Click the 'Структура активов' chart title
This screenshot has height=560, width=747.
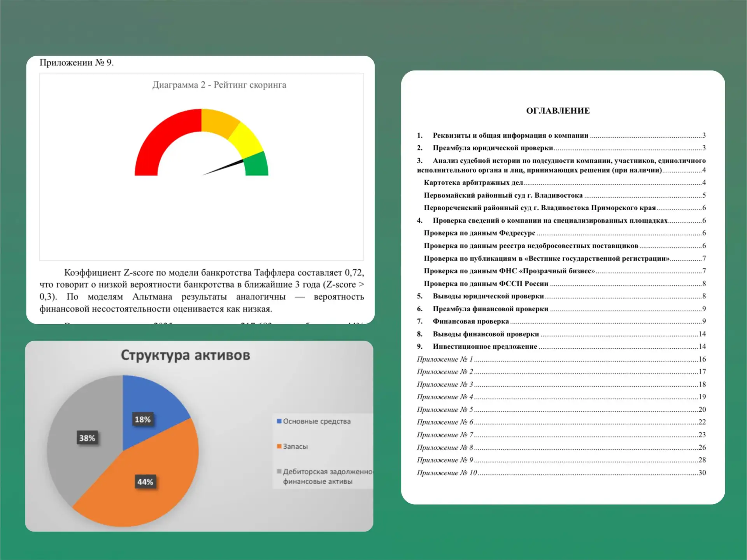(x=185, y=355)
